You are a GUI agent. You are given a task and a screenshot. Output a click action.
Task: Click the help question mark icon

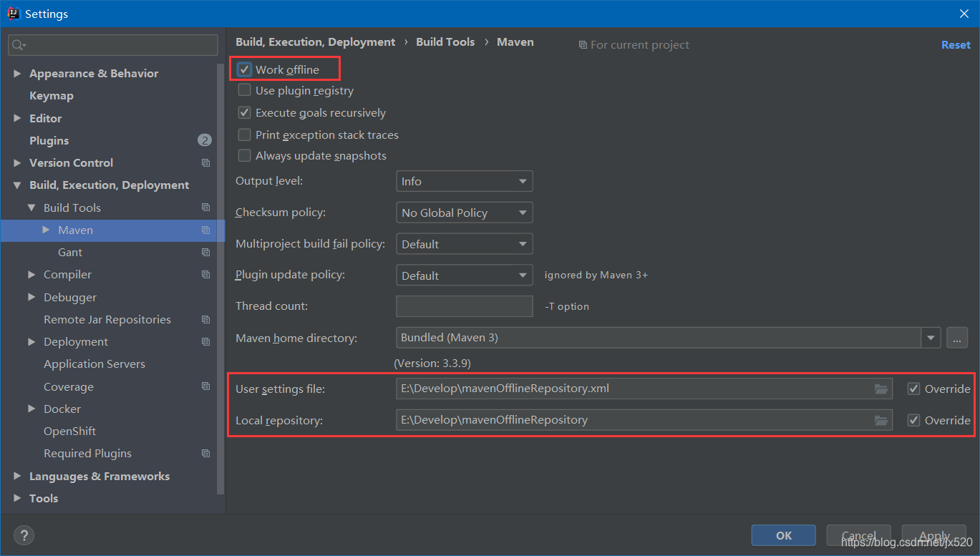(24, 535)
